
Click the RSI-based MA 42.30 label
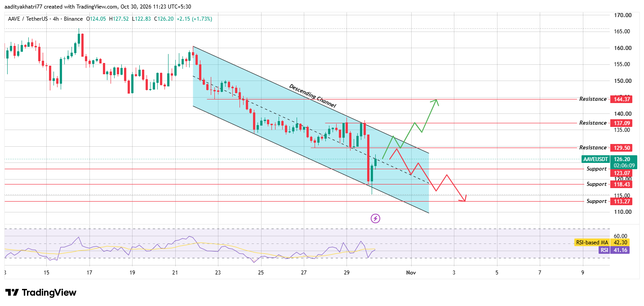coord(602,243)
